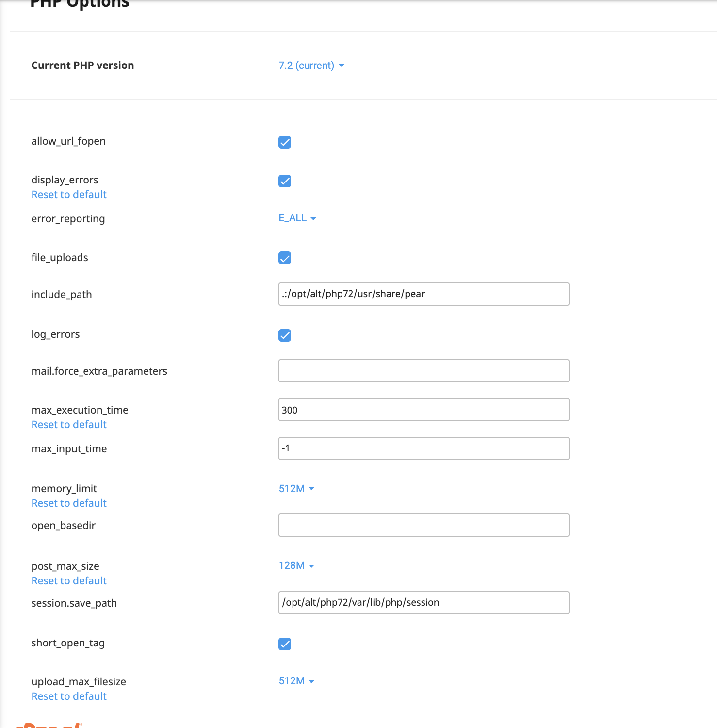Reset upload_max_filesize to default

click(69, 696)
